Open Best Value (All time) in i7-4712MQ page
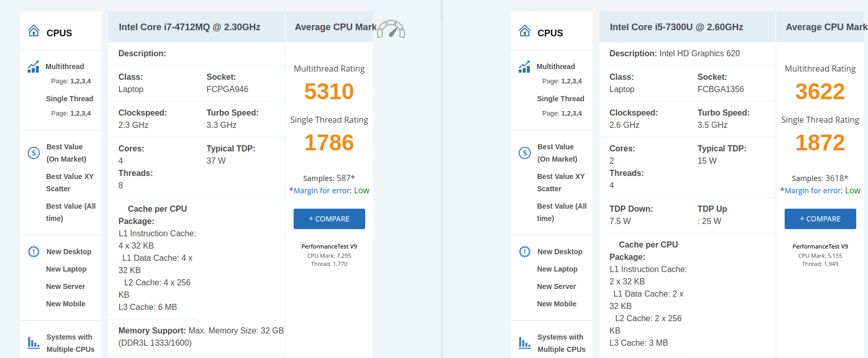The width and height of the screenshot is (868, 358). [71, 212]
